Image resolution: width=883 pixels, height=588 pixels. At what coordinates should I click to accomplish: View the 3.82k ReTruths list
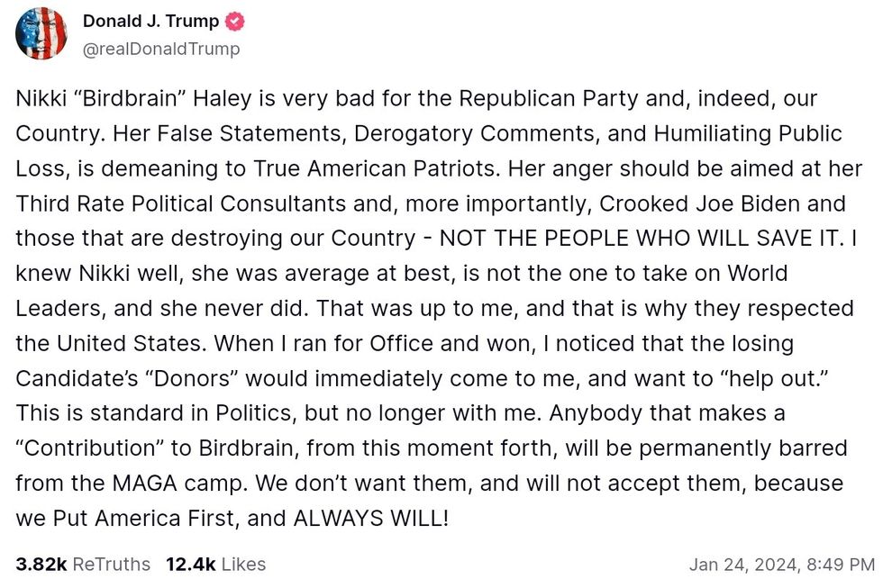click(83, 565)
